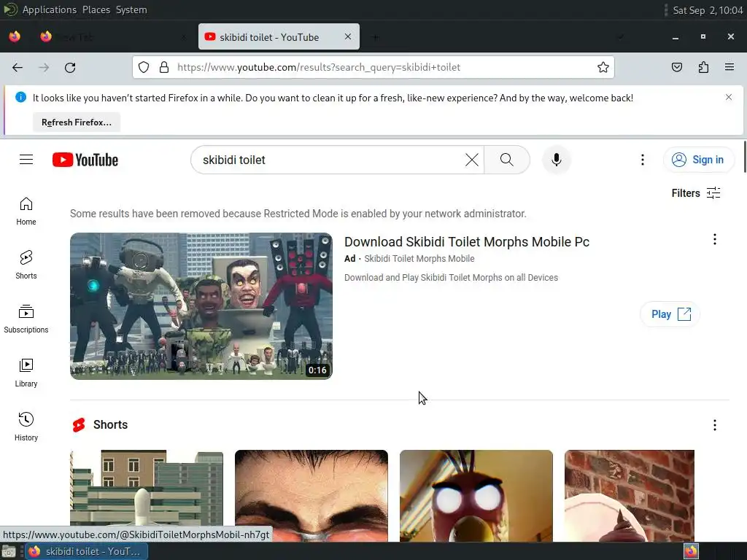Image resolution: width=747 pixels, height=560 pixels.
Task: Click the Firefox icon in the bottom-right tray
Action: click(691, 551)
